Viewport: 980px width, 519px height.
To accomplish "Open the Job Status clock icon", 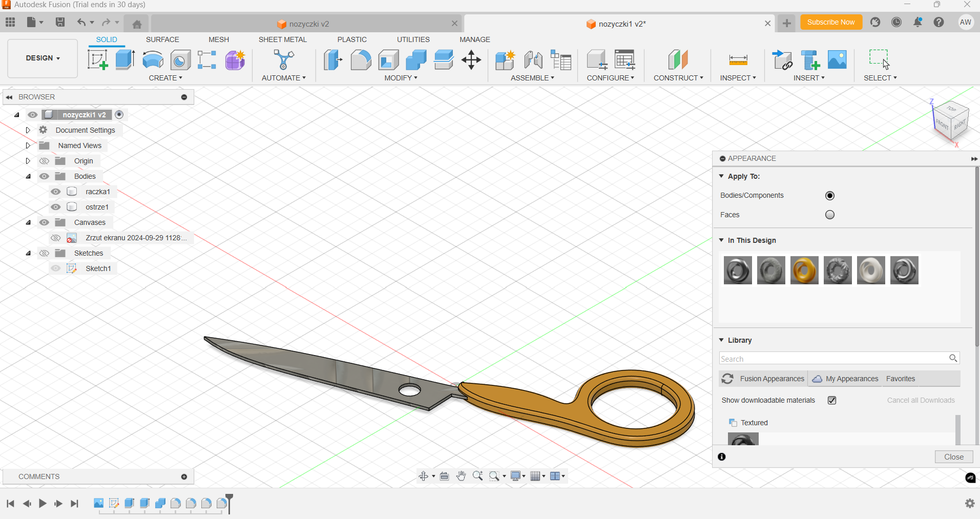I will (896, 22).
